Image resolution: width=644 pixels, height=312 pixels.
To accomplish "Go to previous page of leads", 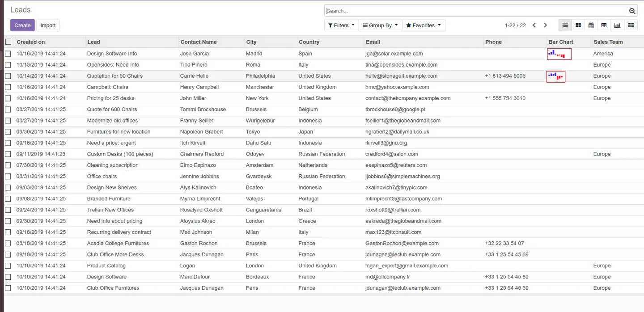I will (x=534, y=25).
